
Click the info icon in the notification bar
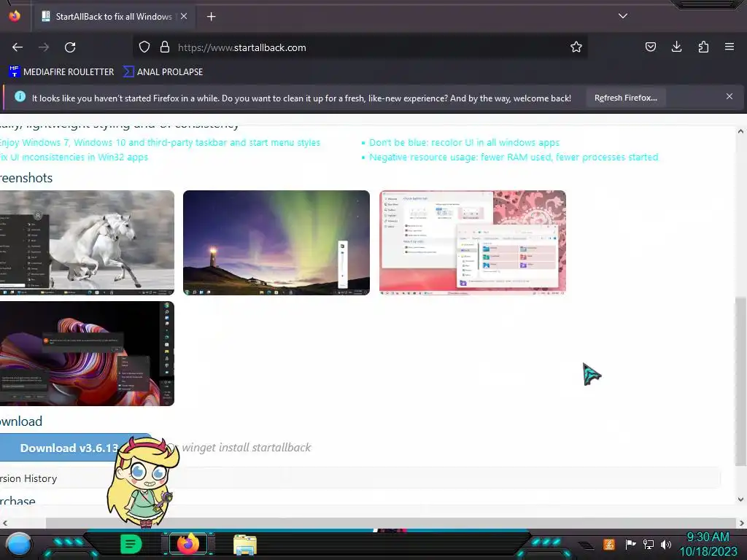tap(20, 97)
